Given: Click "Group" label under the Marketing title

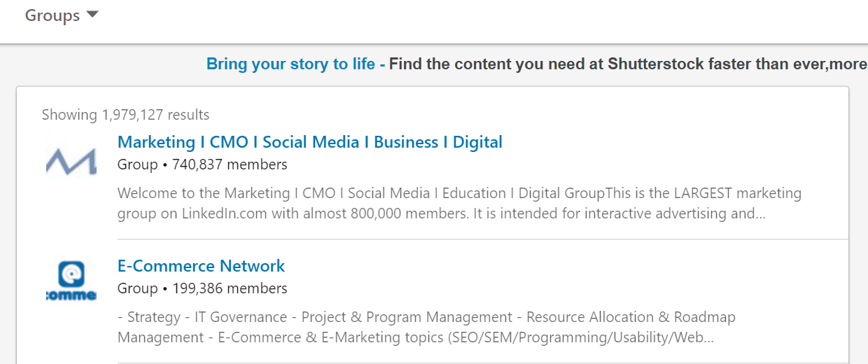Looking at the screenshot, I should (137, 164).
